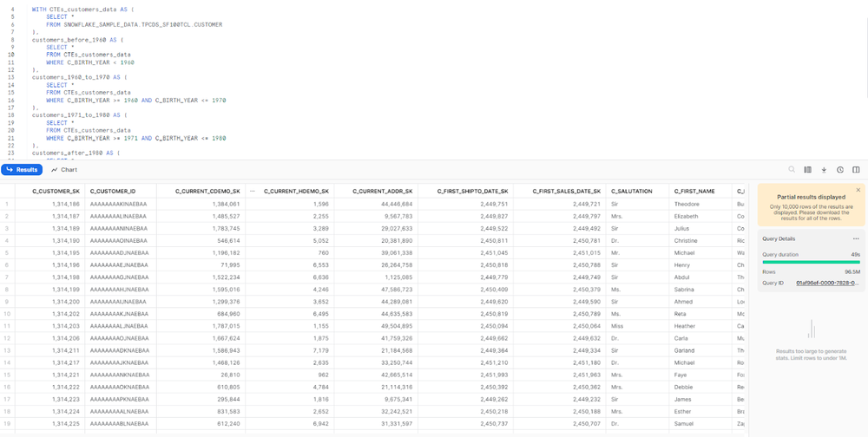The width and height of the screenshot is (868, 437).
Task: Select customer ID AAAAAAAAOINAEBAA cell
Action: click(x=121, y=241)
